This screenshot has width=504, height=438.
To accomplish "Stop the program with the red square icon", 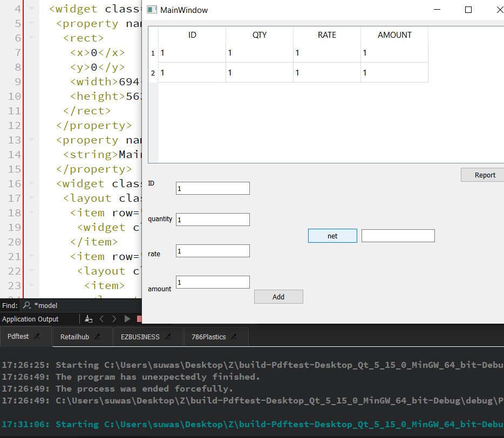I will [x=139, y=319].
